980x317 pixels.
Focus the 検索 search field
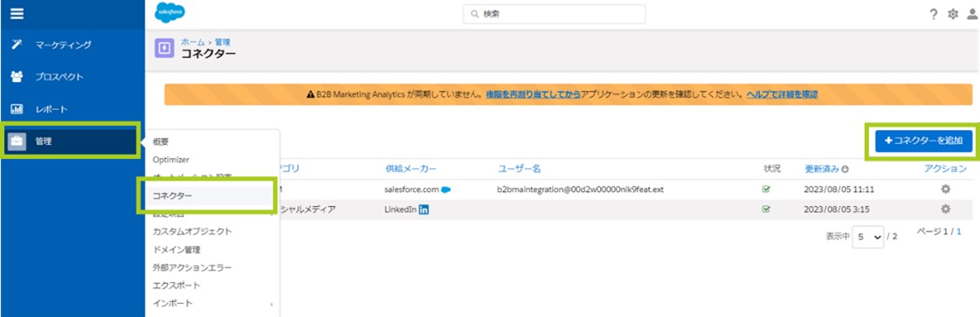pos(555,14)
